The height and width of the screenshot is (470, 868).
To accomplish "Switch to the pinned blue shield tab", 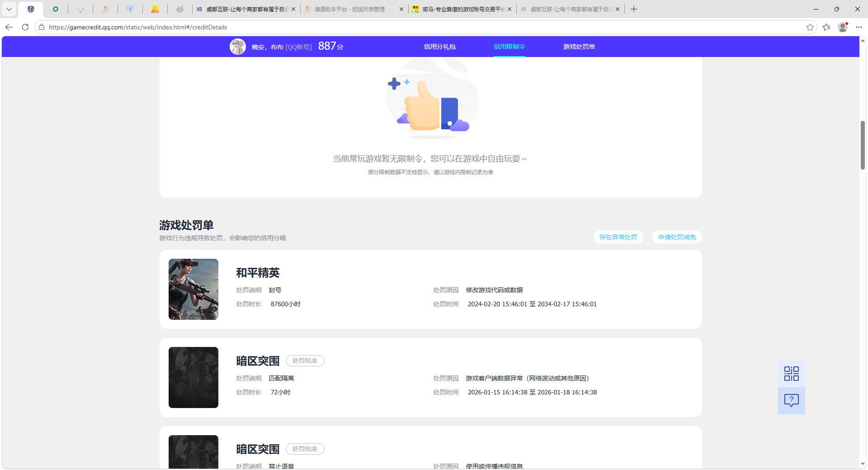I will tap(31, 9).
